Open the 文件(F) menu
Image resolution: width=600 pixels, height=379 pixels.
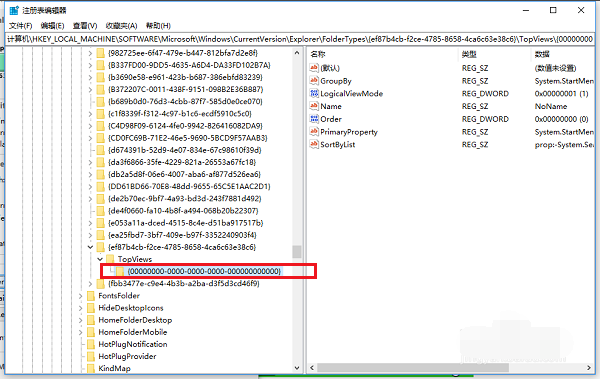coord(20,26)
